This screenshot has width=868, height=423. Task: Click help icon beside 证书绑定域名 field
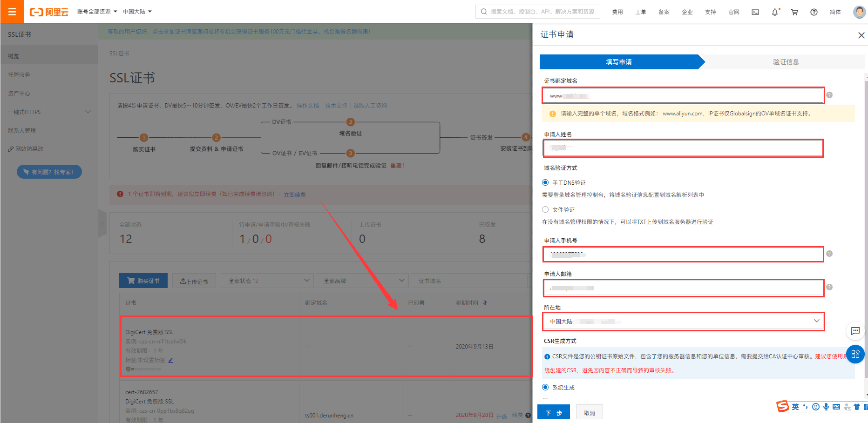coord(829,95)
